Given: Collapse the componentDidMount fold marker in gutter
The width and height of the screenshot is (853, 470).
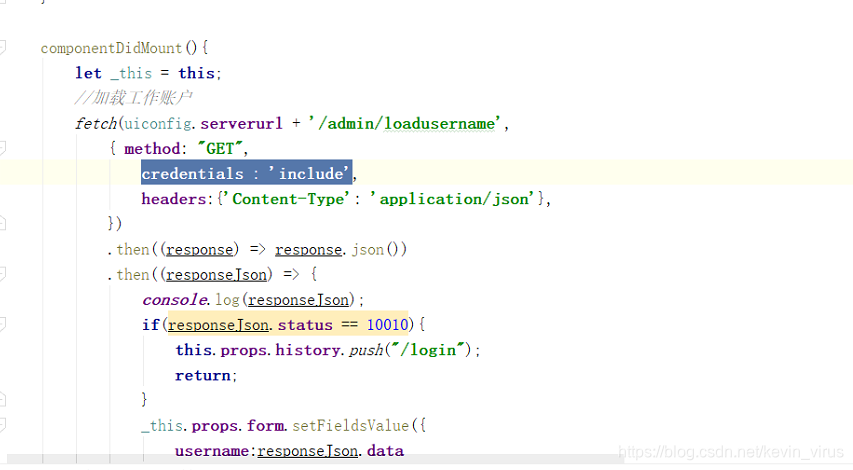Looking at the screenshot, I should 2,48.
